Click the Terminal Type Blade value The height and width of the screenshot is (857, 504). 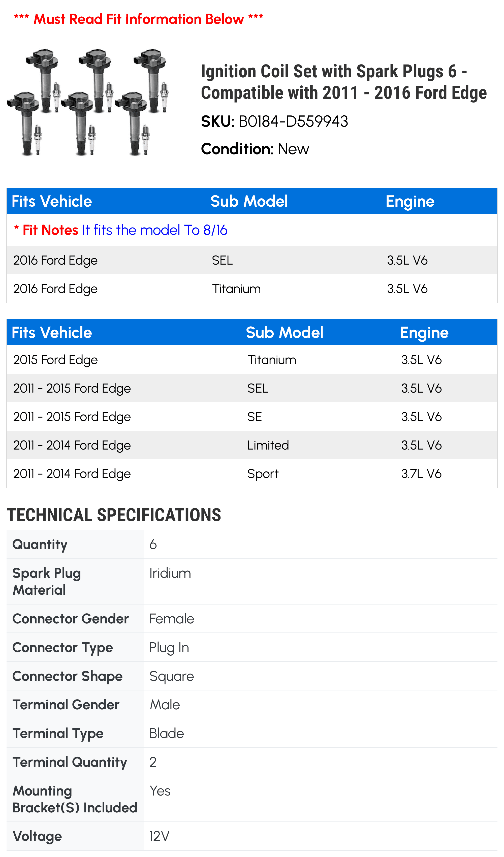(x=167, y=734)
